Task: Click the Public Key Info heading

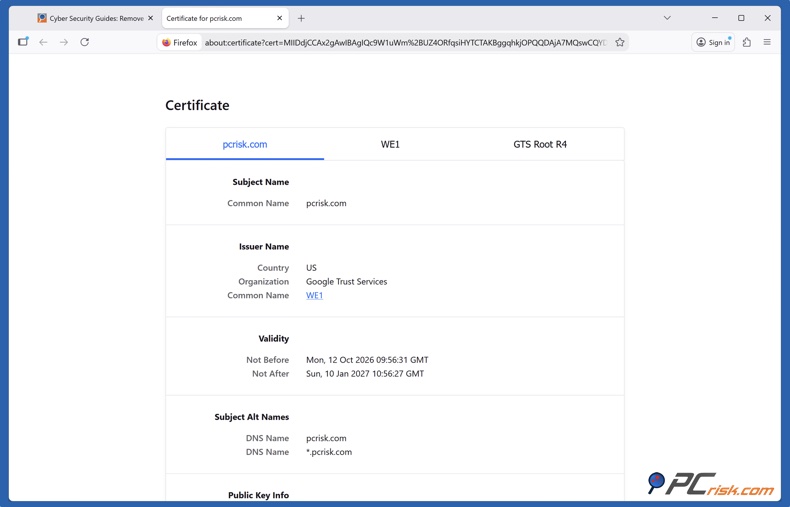Action: coord(258,495)
